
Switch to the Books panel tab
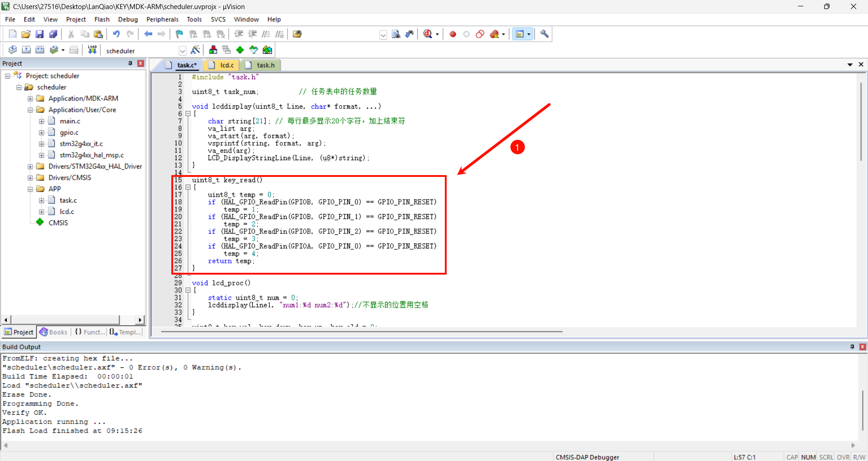[x=53, y=332]
